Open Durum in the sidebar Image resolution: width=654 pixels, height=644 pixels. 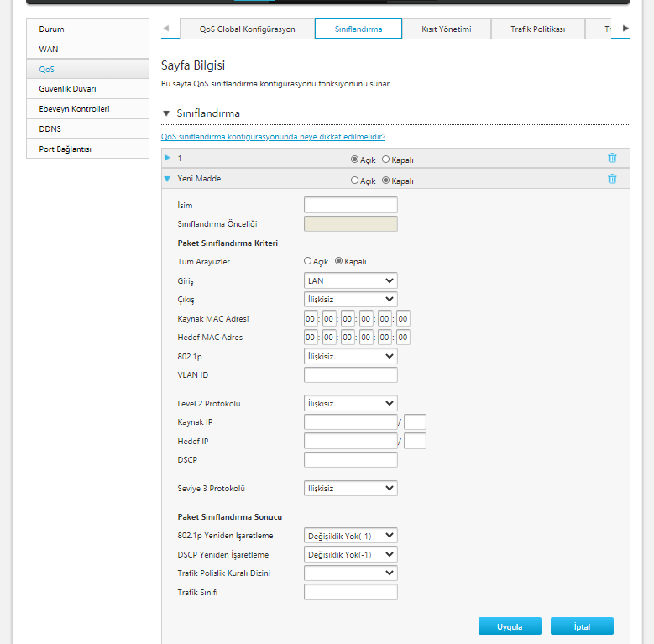tap(87, 29)
